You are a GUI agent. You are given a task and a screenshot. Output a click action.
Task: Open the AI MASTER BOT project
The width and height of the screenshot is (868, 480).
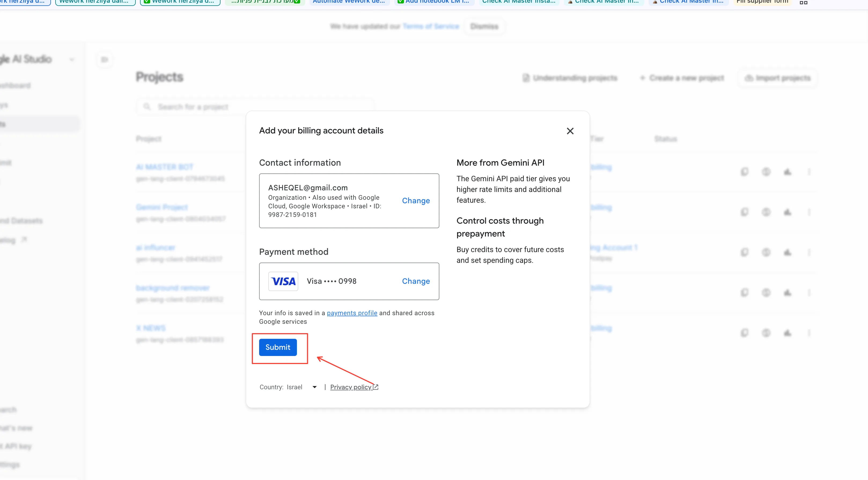164,167
